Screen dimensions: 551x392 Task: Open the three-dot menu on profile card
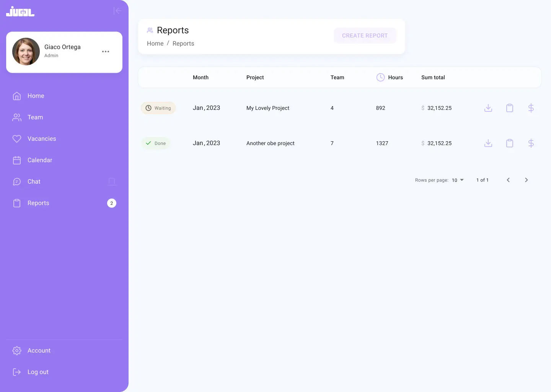[106, 52]
